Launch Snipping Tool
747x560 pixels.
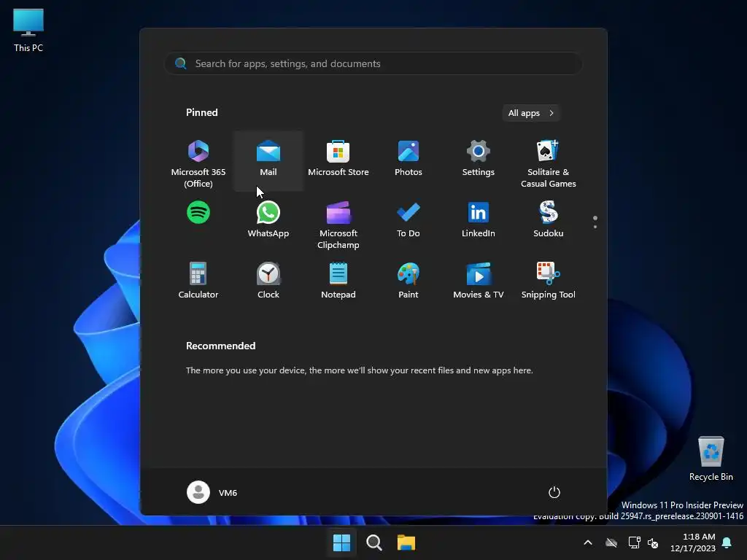click(549, 281)
